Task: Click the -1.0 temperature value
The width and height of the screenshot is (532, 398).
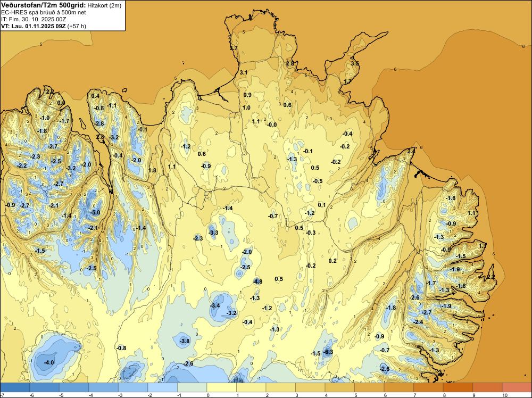Action: click(x=45, y=118)
